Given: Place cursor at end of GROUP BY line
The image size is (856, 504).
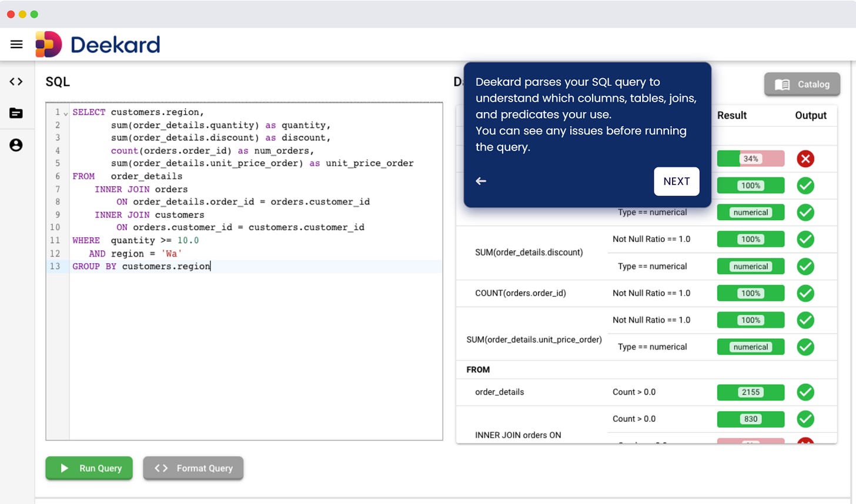Looking at the screenshot, I should tap(210, 267).
